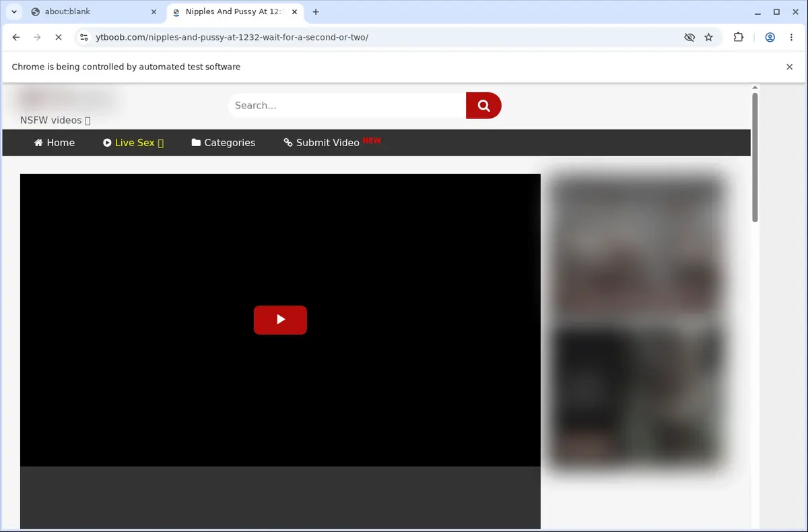The image size is (808, 532).
Task: Open the upper blurred sidebar thumbnail
Action: (x=636, y=249)
